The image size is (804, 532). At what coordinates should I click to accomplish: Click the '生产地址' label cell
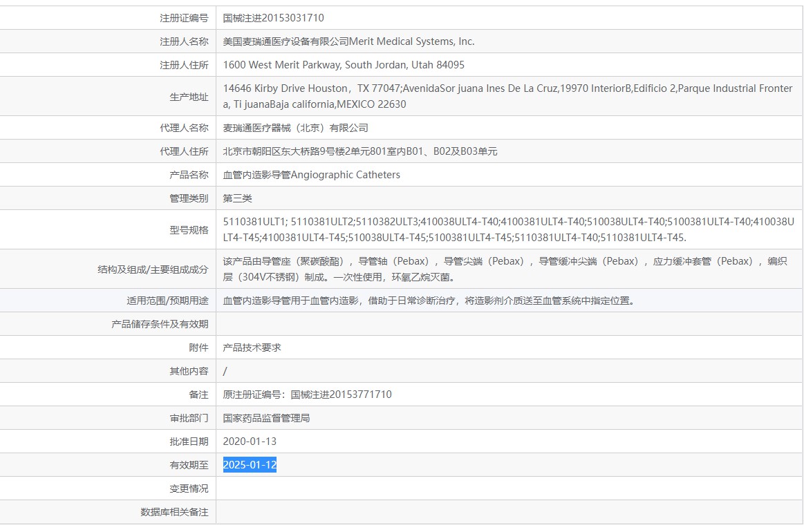coord(189,97)
